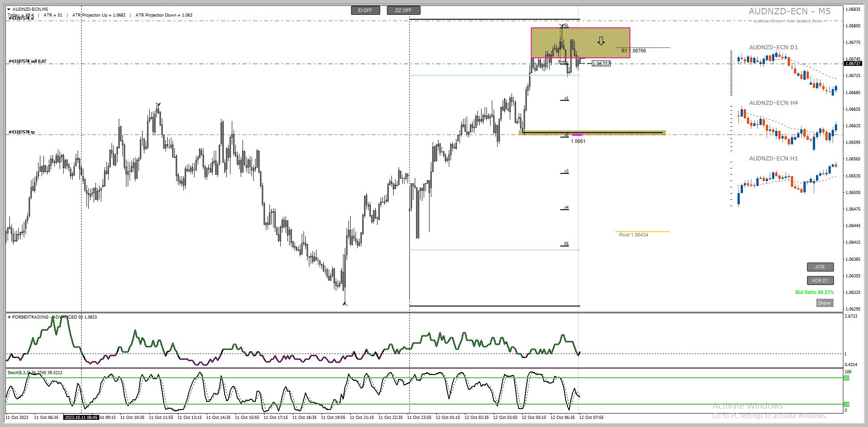Viewport: 868px width, 427px height.
Task: Click the FOREXTRADING - ADVANCED indicator label
Action: [52, 317]
